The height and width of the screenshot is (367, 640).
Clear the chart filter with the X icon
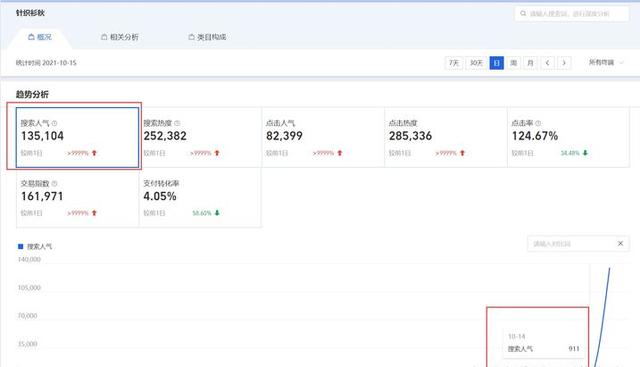(620, 243)
